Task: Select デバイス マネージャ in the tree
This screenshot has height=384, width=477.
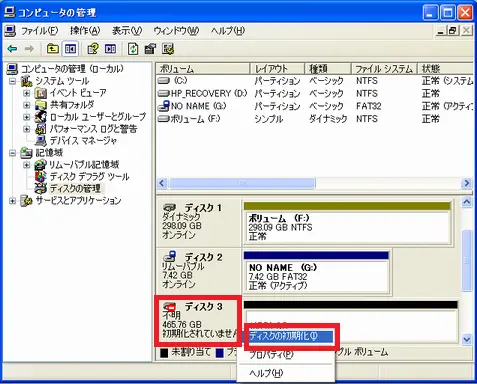Action: pos(83,141)
